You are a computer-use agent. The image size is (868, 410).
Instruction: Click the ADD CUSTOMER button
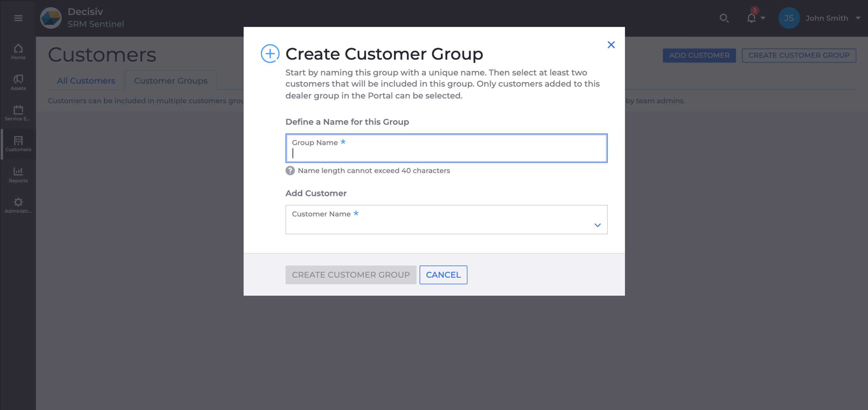tap(699, 55)
